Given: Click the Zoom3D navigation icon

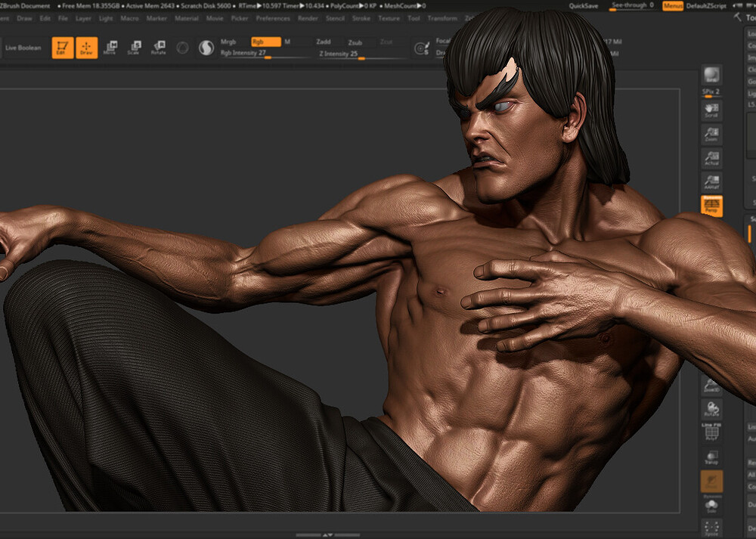Looking at the screenshot, I should click(x=711, y=386).
